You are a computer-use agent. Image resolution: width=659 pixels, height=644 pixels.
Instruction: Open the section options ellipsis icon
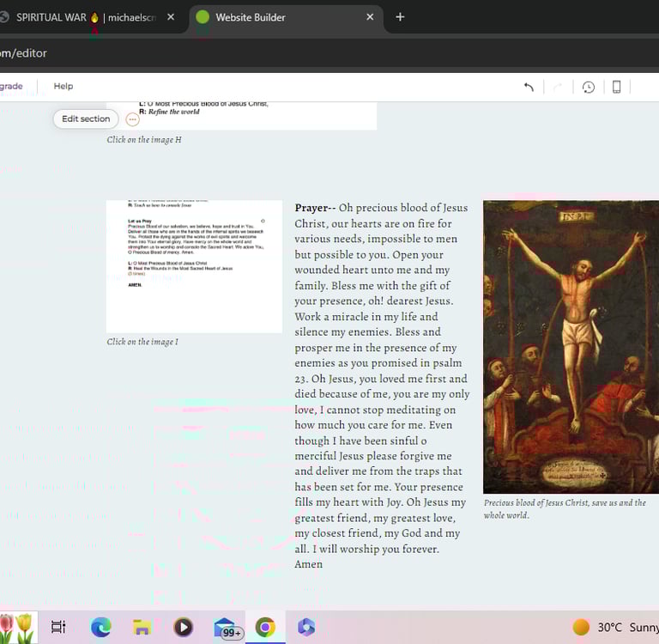tap(132, 119)
